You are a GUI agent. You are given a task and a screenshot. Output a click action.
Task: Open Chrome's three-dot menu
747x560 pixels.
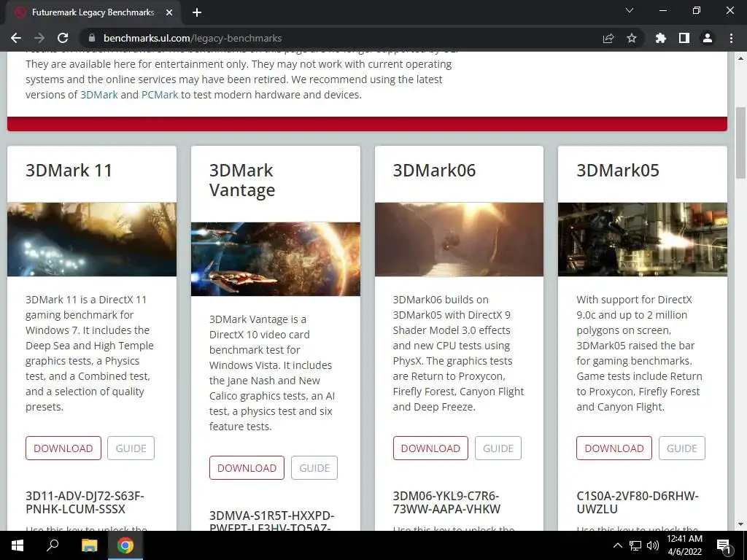(731, 38)
